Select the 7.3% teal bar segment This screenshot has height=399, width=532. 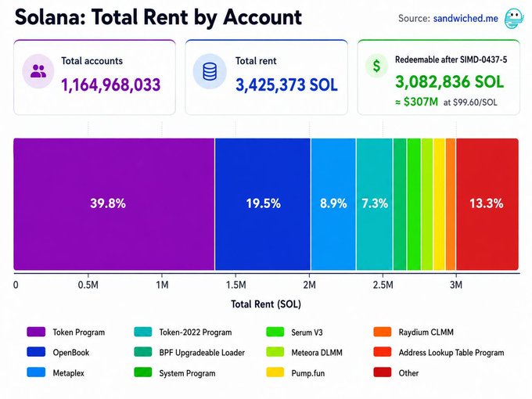(x=375, y=204)
